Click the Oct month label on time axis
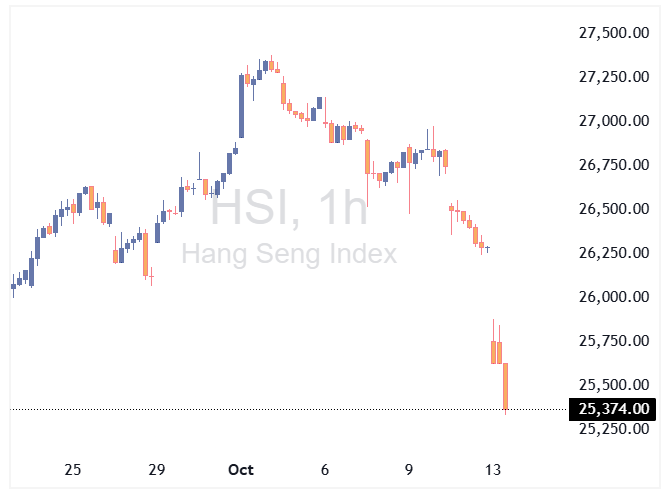Viewport: 670px width, 499px height. 241,470
